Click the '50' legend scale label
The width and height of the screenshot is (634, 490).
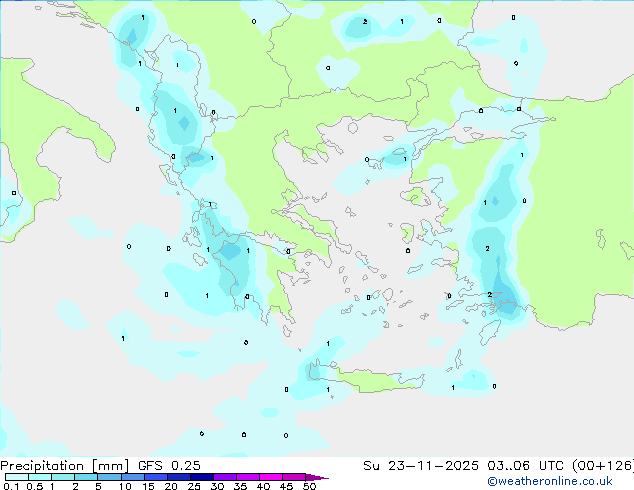click(x=309, y=486)
